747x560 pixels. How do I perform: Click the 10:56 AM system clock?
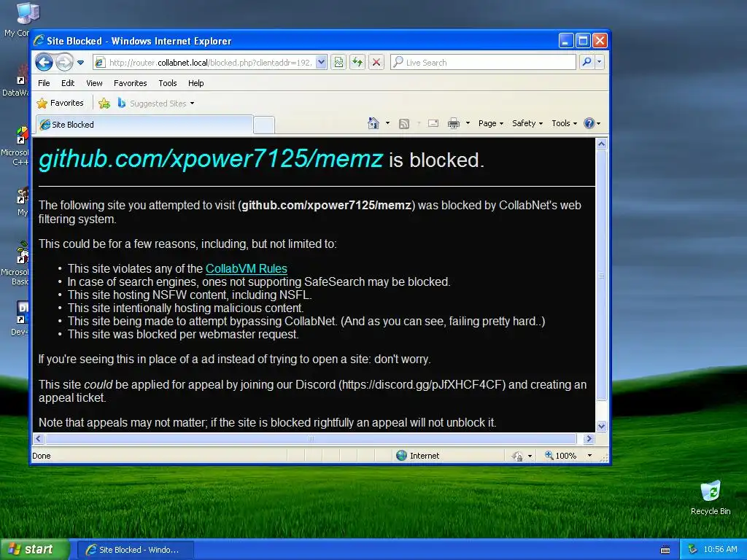(720, 550)
